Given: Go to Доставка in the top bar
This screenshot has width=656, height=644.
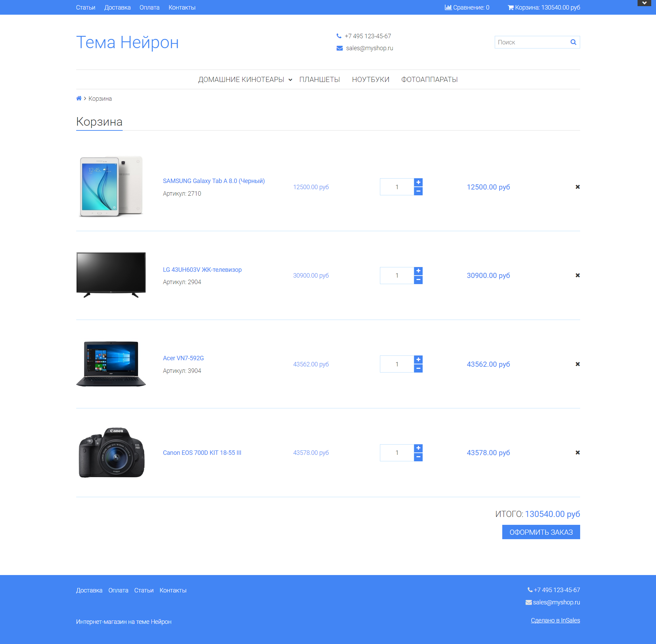Looking at the screenshot, I should (x=118, y=8).
